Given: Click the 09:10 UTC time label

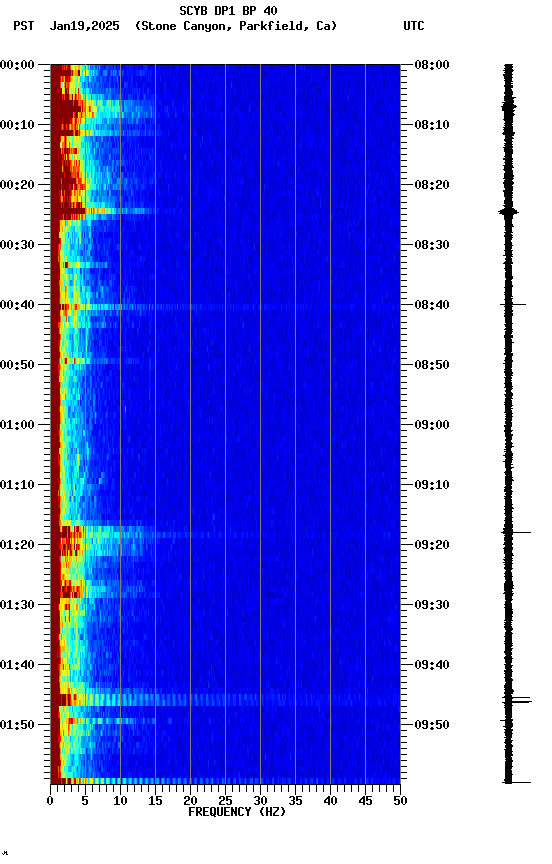Looking at the screenshot, I should point(432,485).
